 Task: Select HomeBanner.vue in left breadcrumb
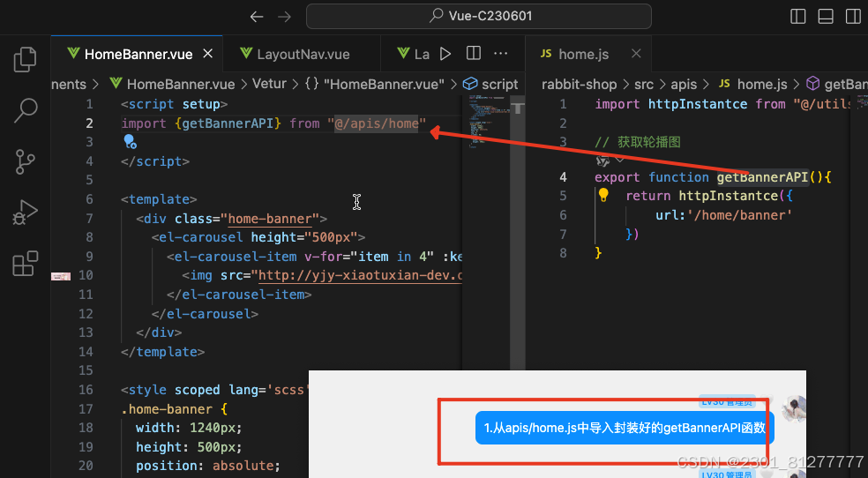[172, 84]
